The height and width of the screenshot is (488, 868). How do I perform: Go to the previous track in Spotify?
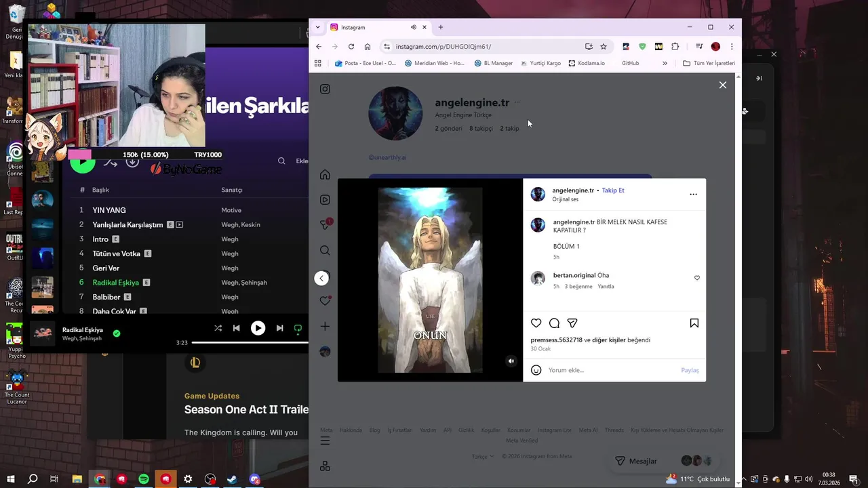[x=236, y=328]
